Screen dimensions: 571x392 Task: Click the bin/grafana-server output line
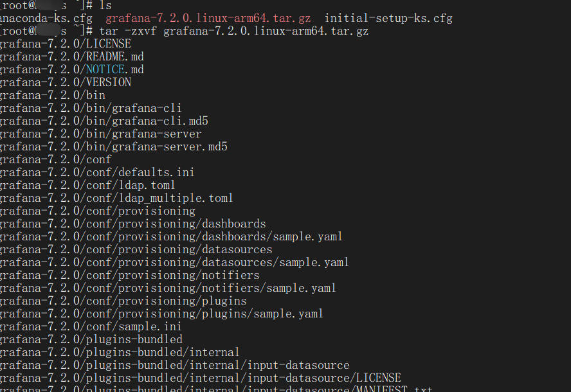tap(100, 134)
